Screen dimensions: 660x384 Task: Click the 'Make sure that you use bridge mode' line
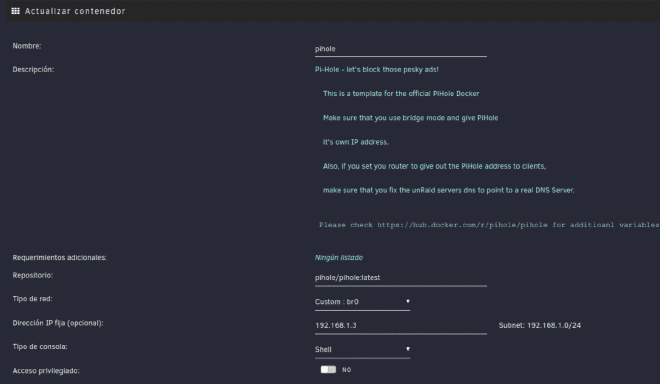410,118
